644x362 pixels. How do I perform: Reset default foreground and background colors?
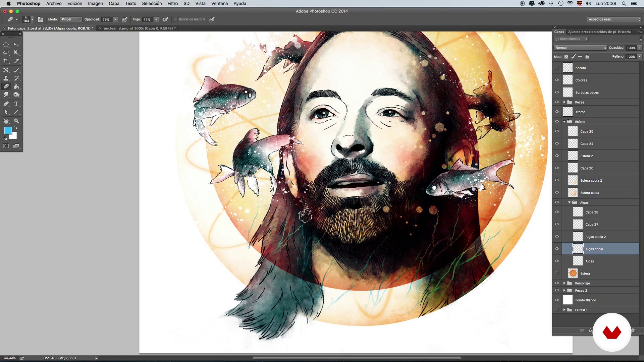pos(5,138)
